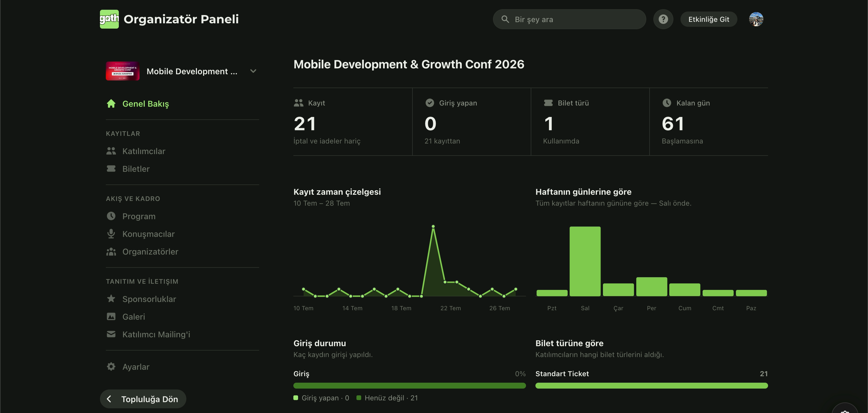Click the Giriş progress bar
This screenshot has width=868, height=413.
(410, 386)
